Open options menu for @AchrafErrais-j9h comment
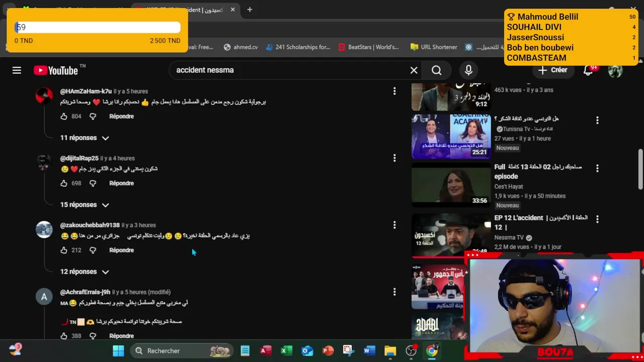 tap(394, 292)
